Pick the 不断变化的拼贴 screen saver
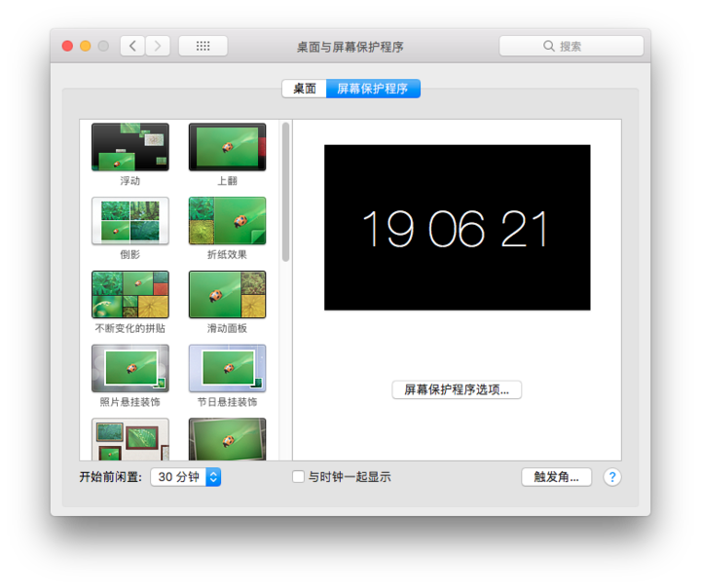The image size is (701, 588). [x=130, y=295]
